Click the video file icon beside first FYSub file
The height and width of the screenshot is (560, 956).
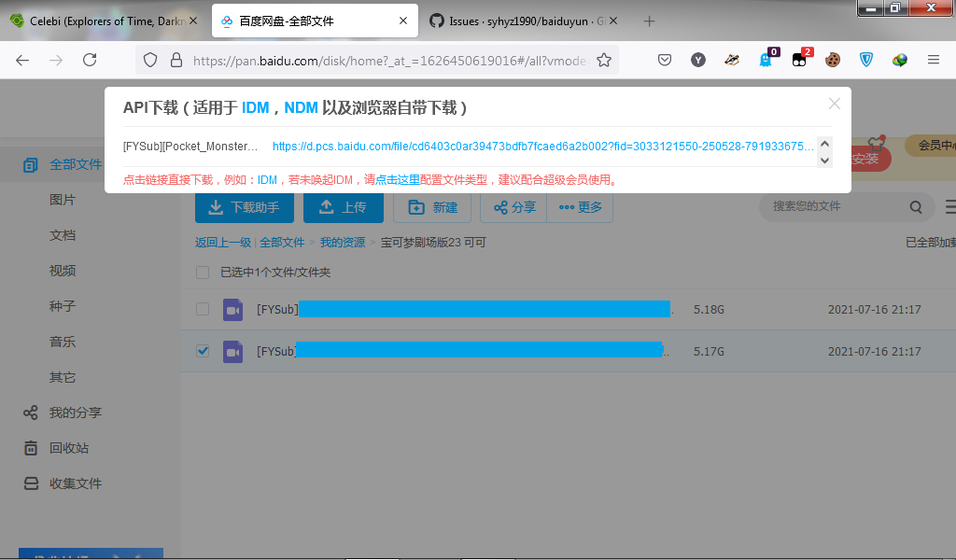click(232, 309)
